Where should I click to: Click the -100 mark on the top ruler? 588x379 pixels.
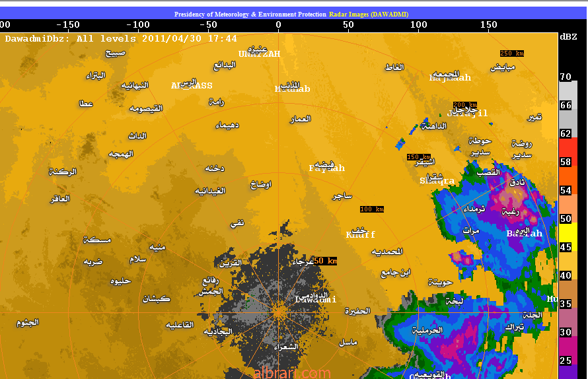click(x=138, y=24)
